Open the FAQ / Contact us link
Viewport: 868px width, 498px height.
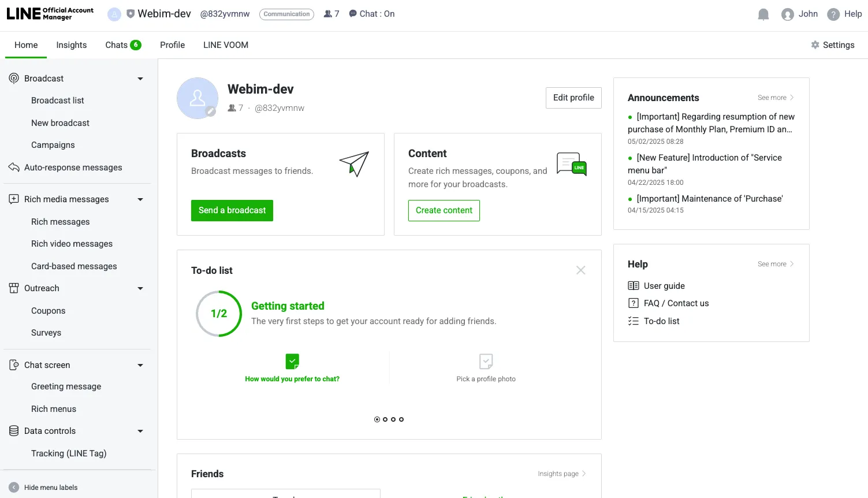(x=676, y=303)
